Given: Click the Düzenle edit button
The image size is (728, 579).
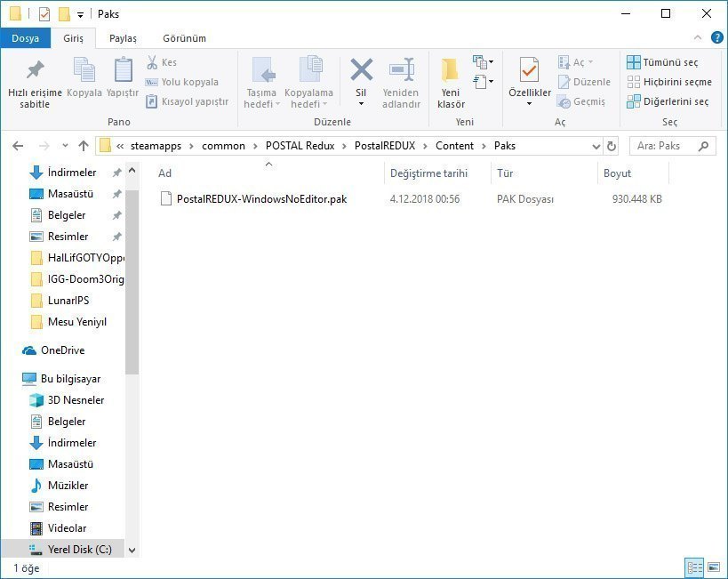Looking at the screenshot, I should click(584, 82).
